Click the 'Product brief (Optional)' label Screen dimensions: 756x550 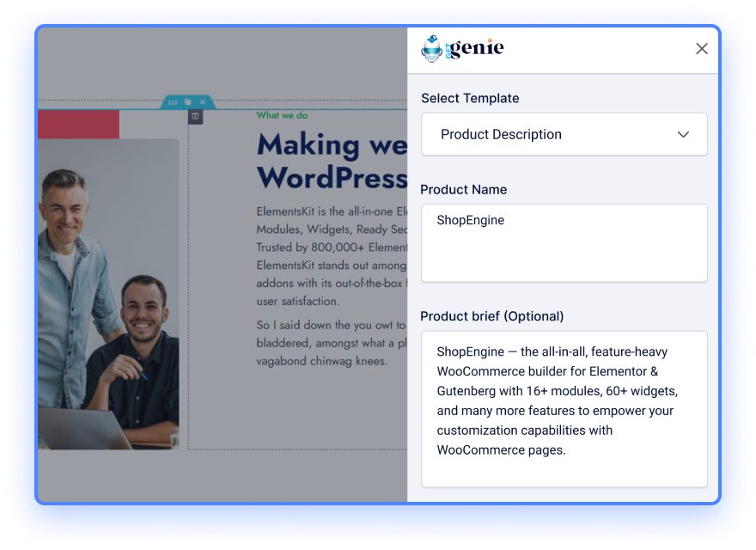point(491,316)
